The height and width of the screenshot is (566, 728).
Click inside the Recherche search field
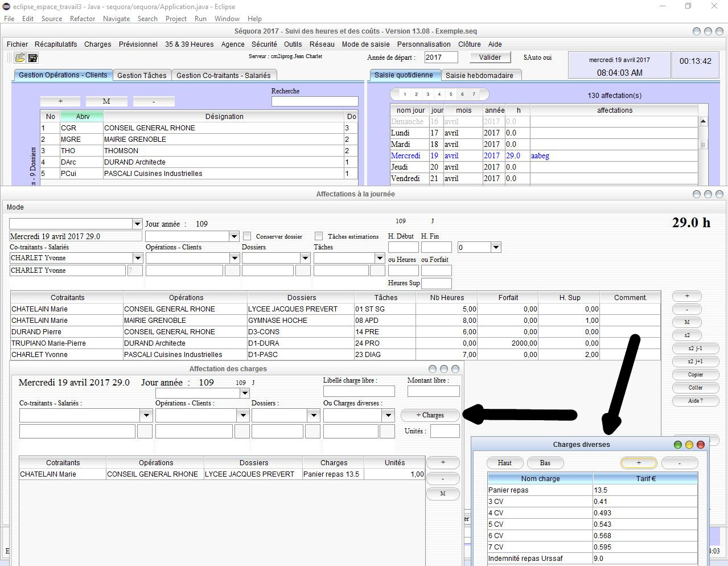315,101
